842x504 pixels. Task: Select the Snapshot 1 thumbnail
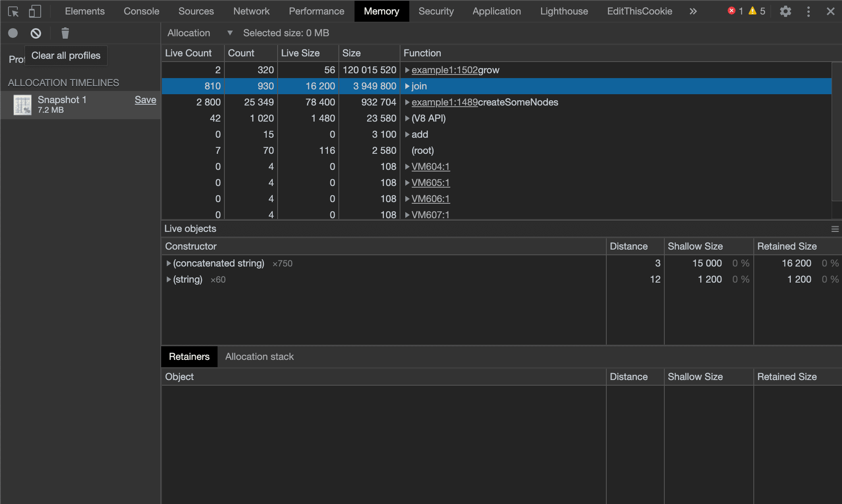click(x=22, y=105)
